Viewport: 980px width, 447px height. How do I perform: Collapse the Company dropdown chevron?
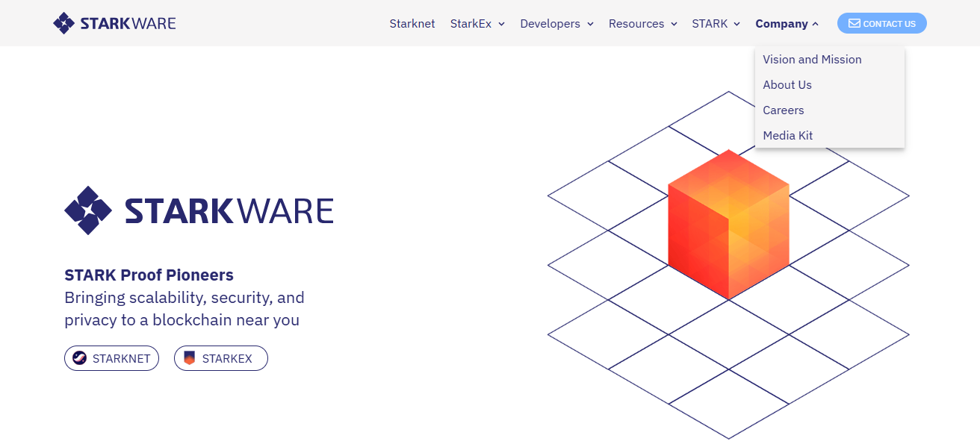[815, 24]
